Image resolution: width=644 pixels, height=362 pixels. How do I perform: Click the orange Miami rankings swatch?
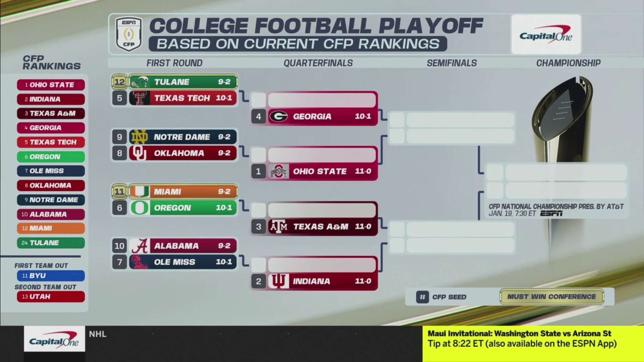coord(51,228)
